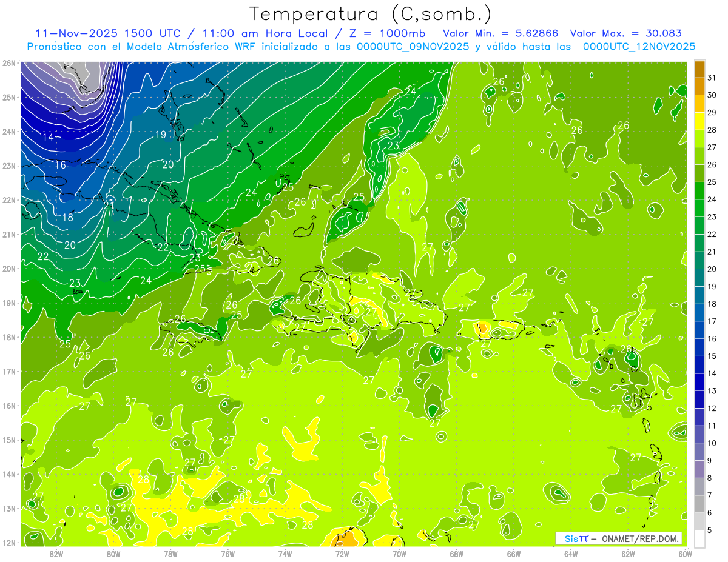Click the legend scale value 27
The width and height of the screenshot is (728, 562).
coord(712,147)
